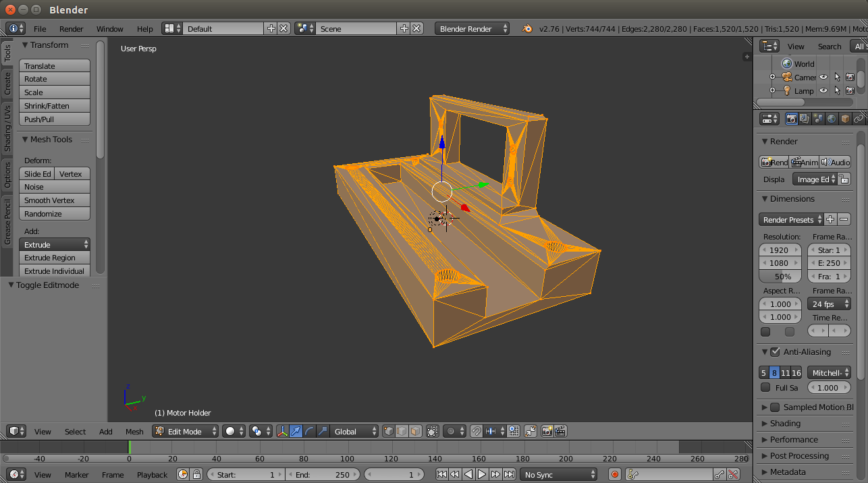Enable the Full Sample checkbox
This screenshot has width=868, height=483.
tap(765, 388)
